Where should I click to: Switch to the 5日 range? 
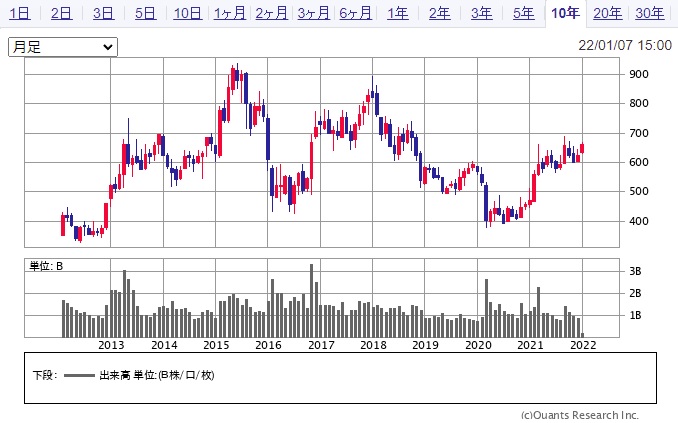[x=145, y=13]
